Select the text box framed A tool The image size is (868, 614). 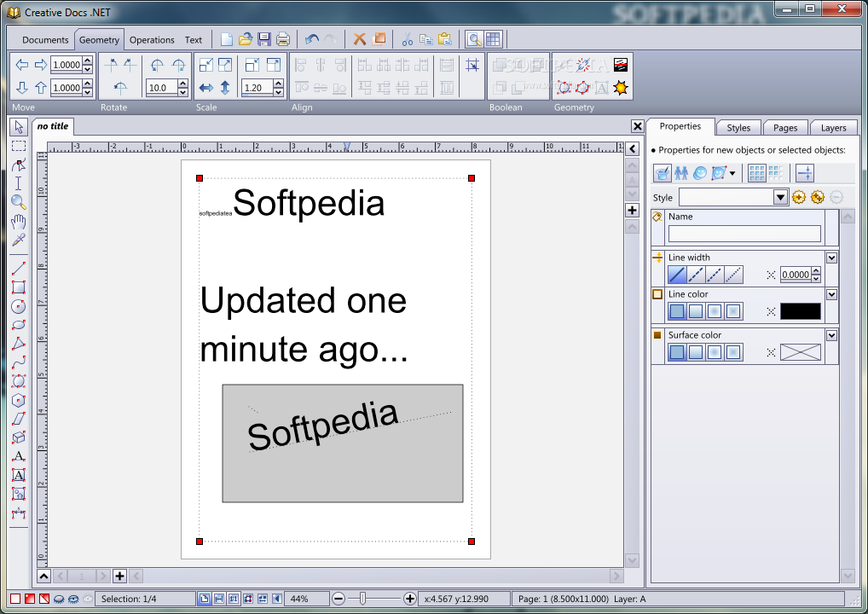19,475
